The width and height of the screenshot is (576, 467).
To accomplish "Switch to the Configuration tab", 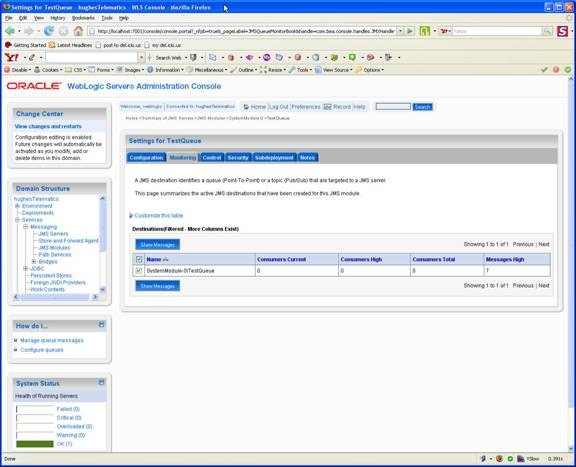I will 146,158.
